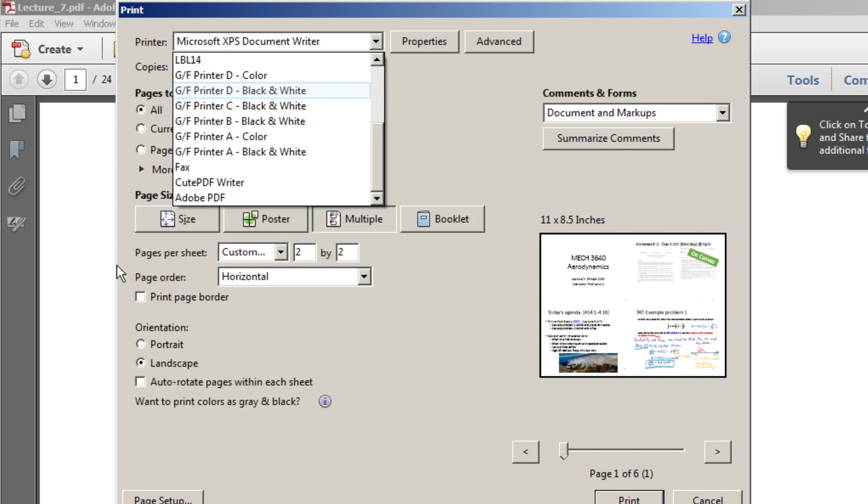Select CutePDF Writer printer
Viewport: 868px width, 504px height.
(272, 182)
